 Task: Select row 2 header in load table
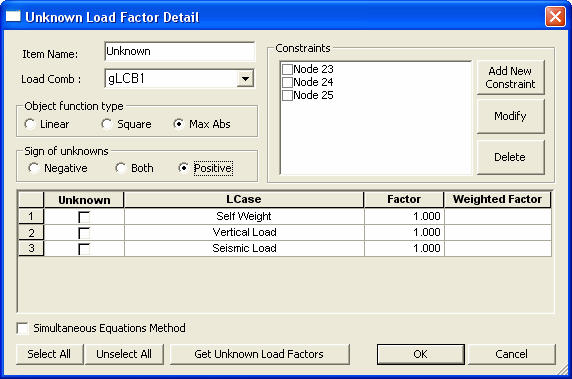31,232
